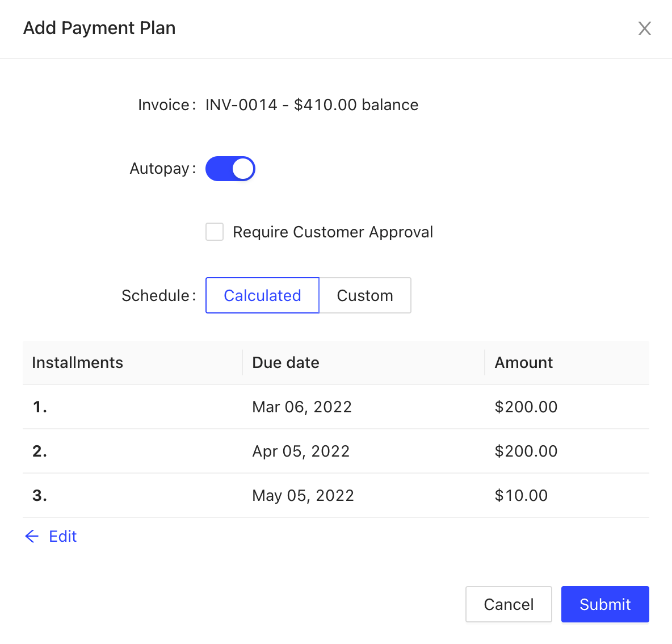The width and height of the screenshot is (672, 644).
Task: Switch schedule to Custom
Action: coord(365,295)
